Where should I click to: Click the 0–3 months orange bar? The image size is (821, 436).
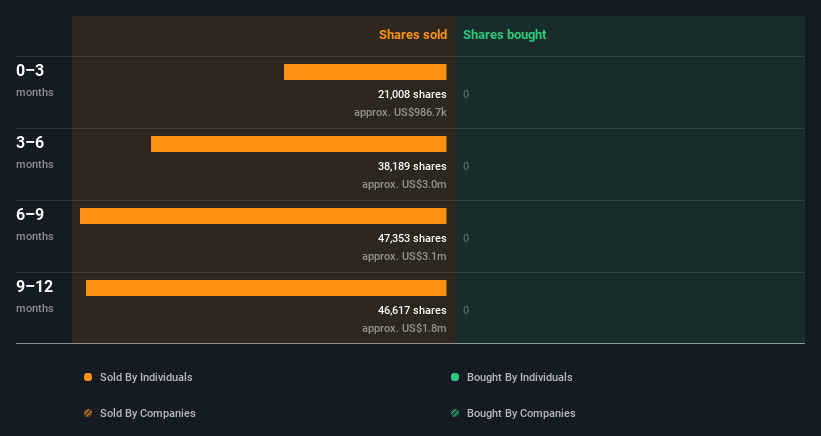click(x=365, y=72)
